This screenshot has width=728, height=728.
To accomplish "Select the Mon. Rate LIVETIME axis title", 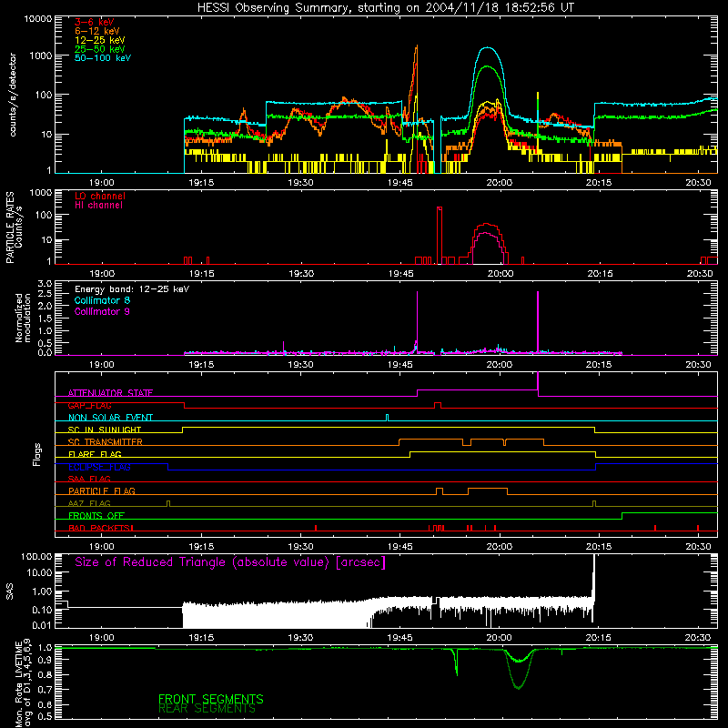I will click(24, 682).
